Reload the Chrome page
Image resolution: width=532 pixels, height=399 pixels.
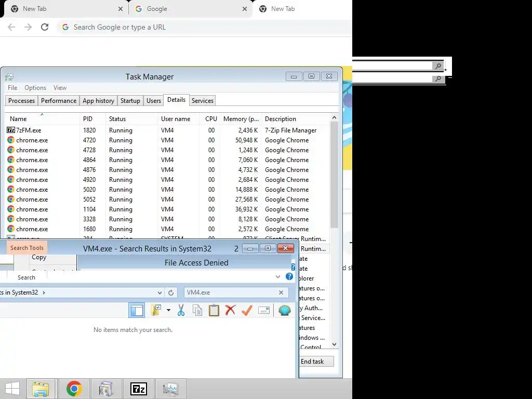tap(45, 27)
